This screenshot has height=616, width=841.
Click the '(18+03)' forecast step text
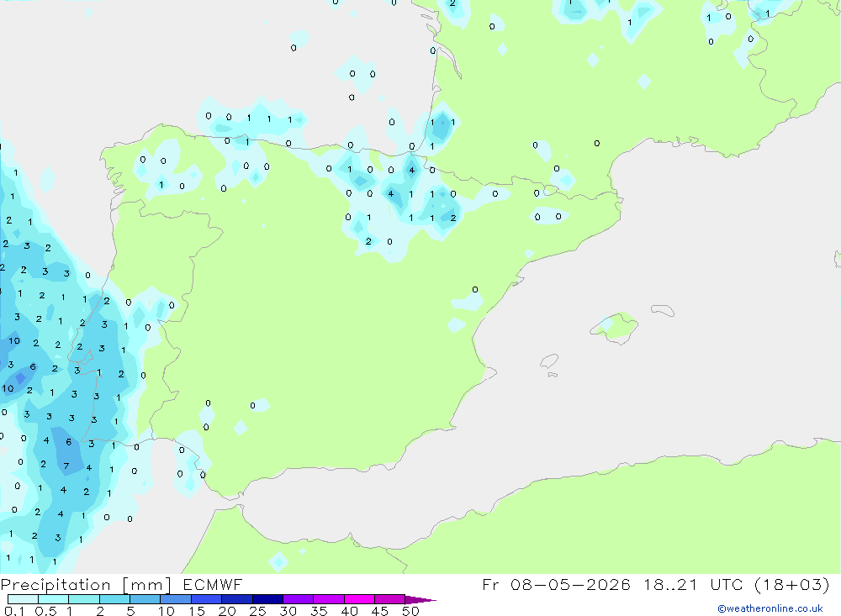[x=791, y=584]
